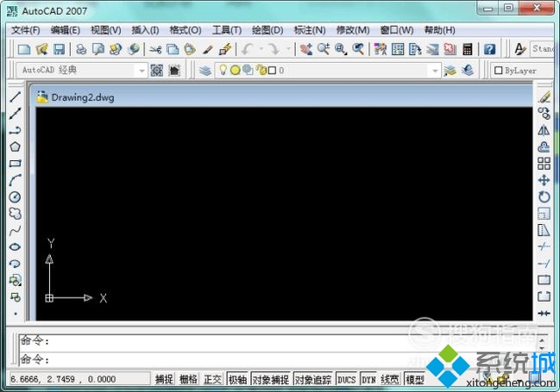Select the Arc draw tool

coord(15,180)
